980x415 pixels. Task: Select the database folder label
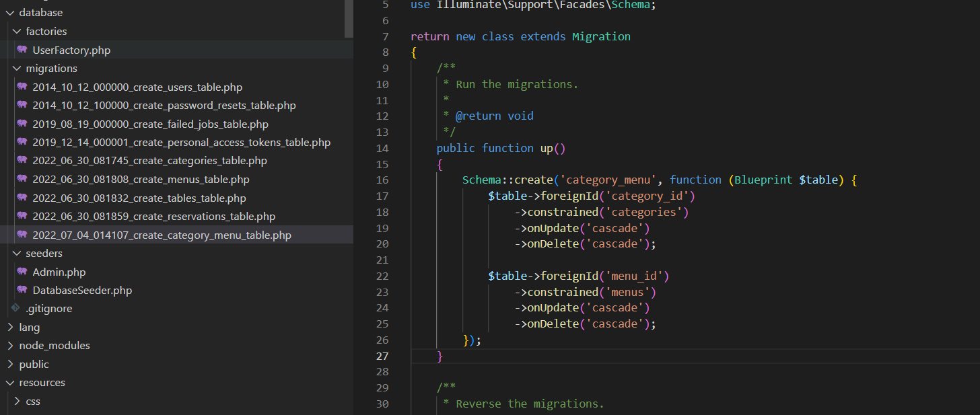coord(41,13)
